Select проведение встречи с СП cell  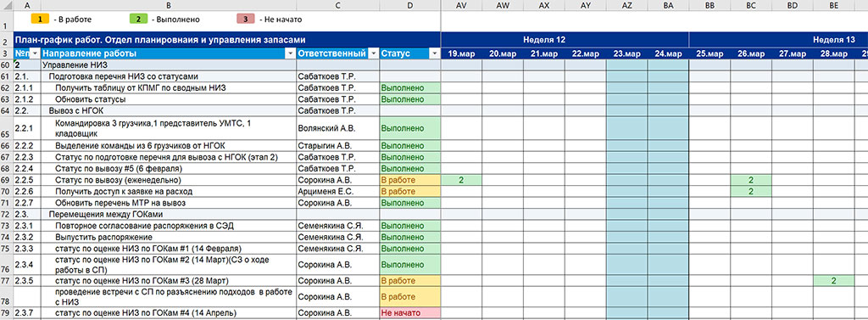coord(169,297)
